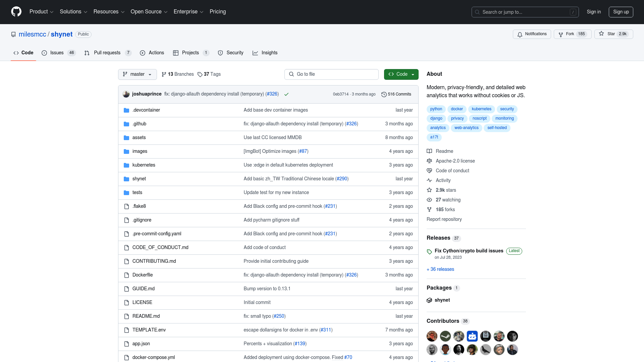Image resolution: width=644 pixels, height=362 pixels.
Task: Toggle notifications for this repository
Action: pyautogui.click(x=532, y=34)
